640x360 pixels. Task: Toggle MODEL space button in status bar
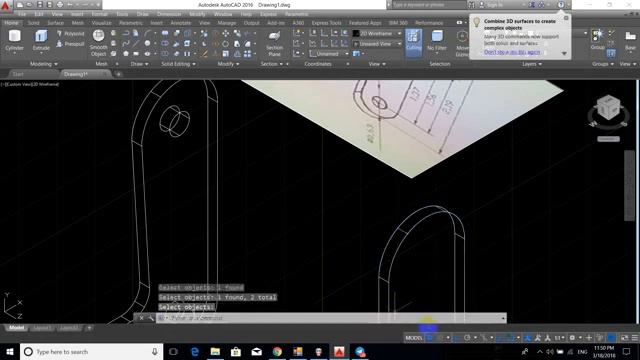413,338
